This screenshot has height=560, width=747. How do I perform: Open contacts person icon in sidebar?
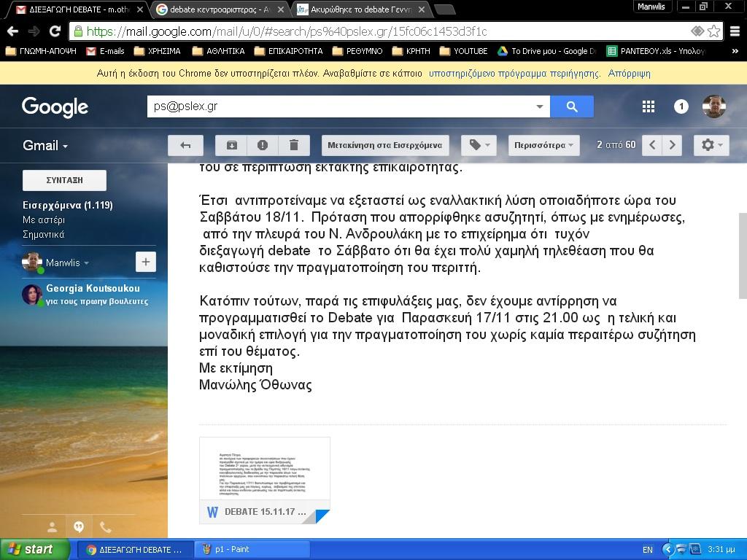pos(52,526)
